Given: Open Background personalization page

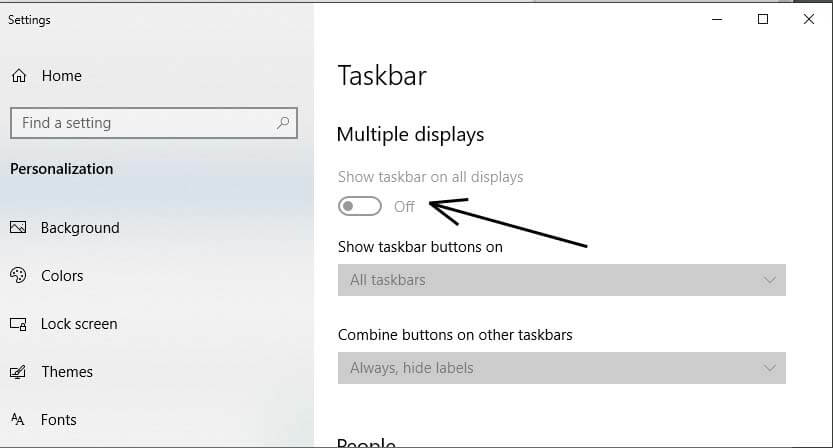Looking at the screenshot, I should pyautogui.click(x=80, y=228).
